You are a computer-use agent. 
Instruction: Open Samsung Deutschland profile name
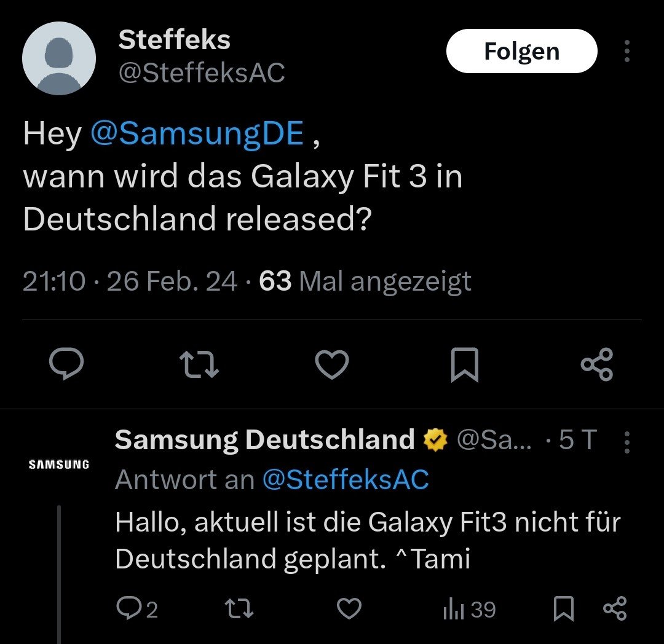pos(264,440)
